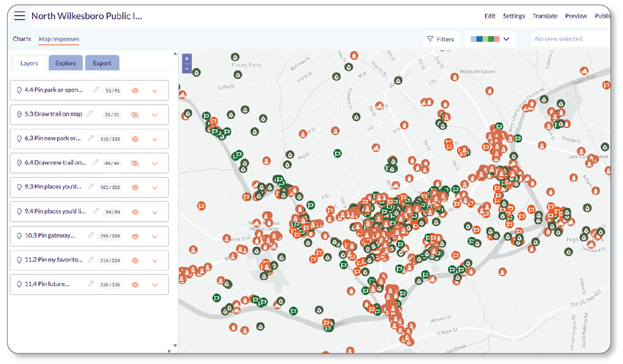Click the trail icon on the 5.3 Draw trail layer

click(x=20, y=114)
